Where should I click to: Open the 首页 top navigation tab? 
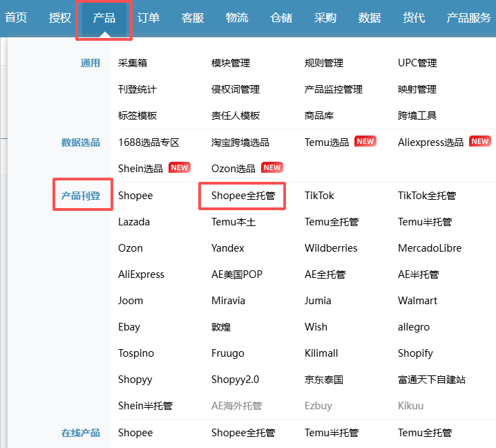click(16, 17)
